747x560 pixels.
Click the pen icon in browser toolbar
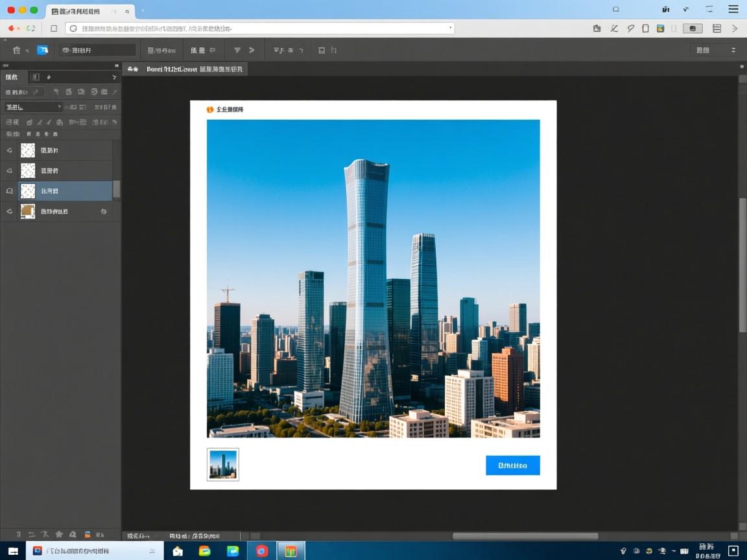coord(614,29)
